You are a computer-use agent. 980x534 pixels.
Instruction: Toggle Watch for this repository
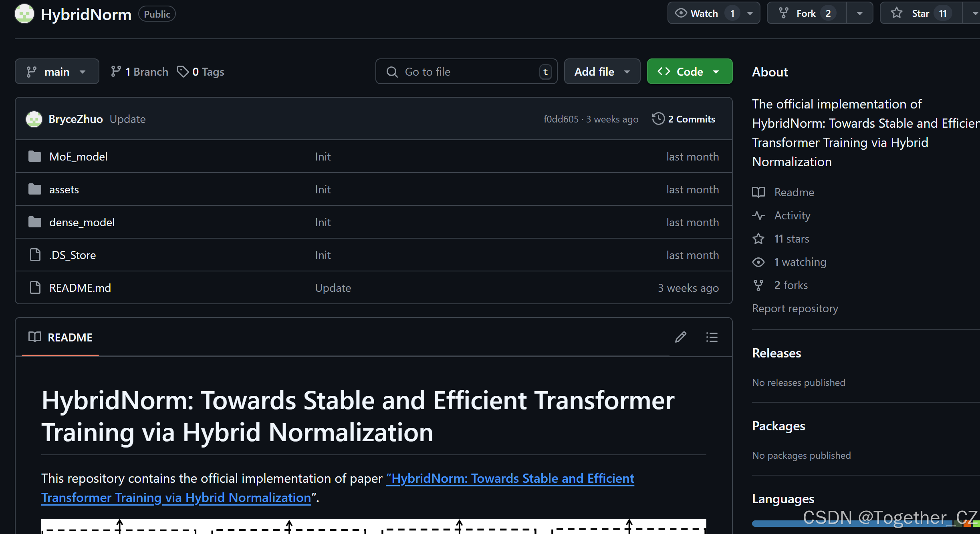(704, 14)
